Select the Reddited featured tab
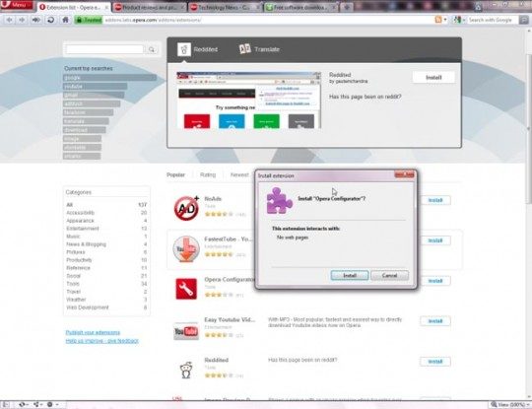 197,49
